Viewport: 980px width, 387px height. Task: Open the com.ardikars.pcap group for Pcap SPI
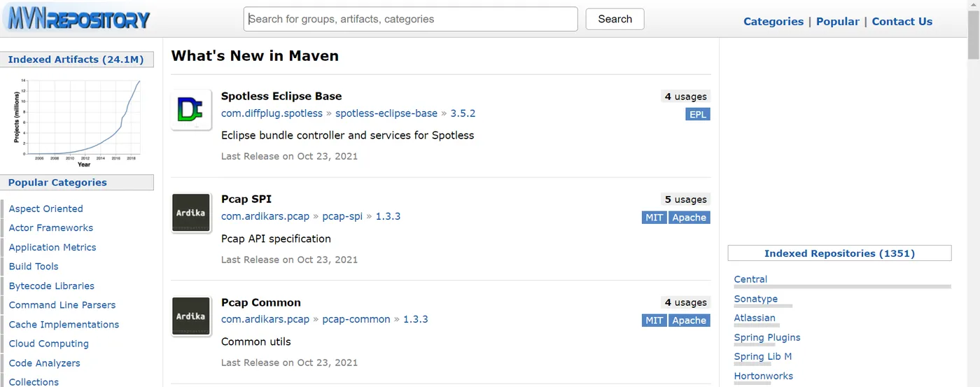[x=265, y=216]
